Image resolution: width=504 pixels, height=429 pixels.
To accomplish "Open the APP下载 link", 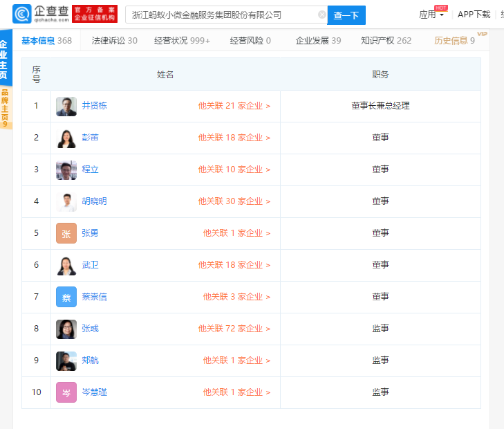I will tap(474, 15).
